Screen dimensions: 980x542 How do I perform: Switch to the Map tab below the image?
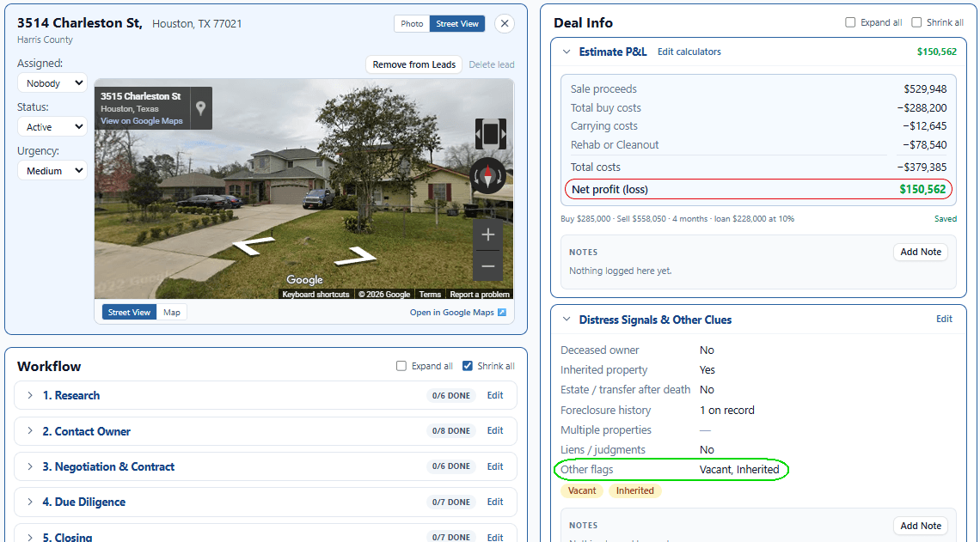[172, 312]
